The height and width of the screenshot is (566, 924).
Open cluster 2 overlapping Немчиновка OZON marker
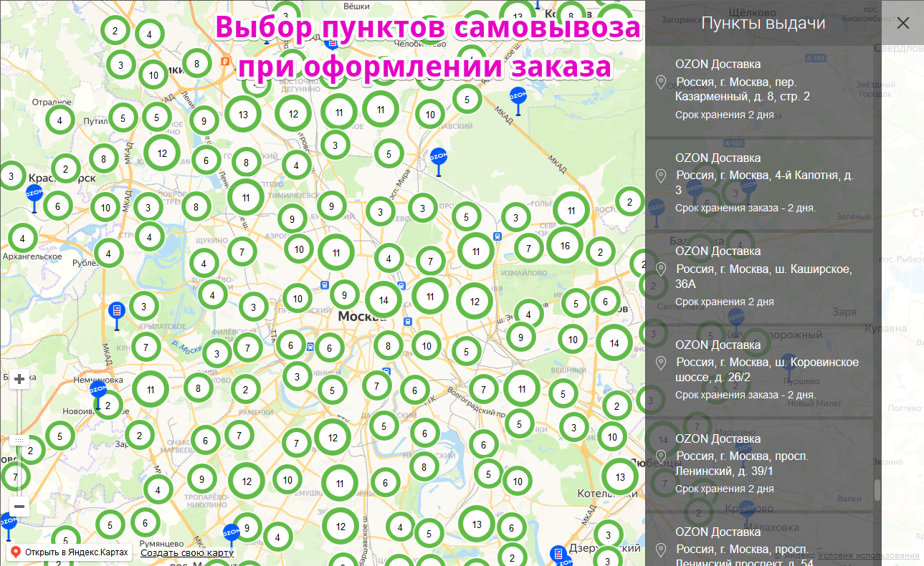[108, 406]
